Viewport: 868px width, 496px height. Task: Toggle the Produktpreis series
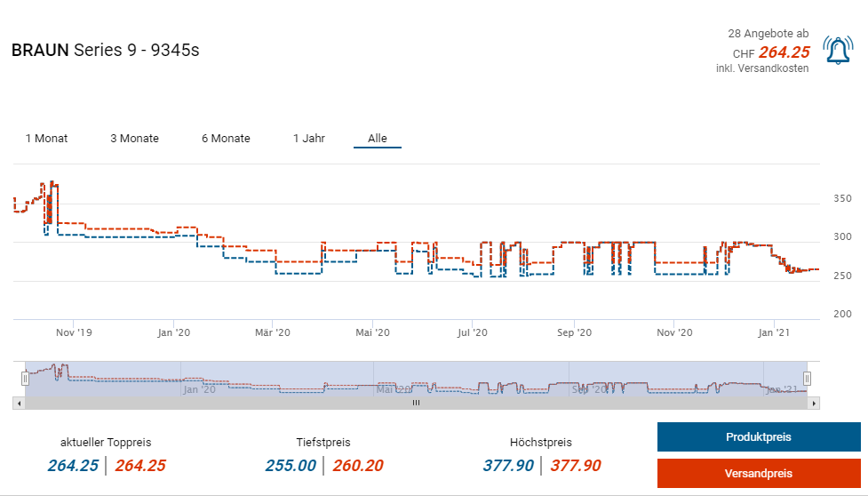pos(758,437)
